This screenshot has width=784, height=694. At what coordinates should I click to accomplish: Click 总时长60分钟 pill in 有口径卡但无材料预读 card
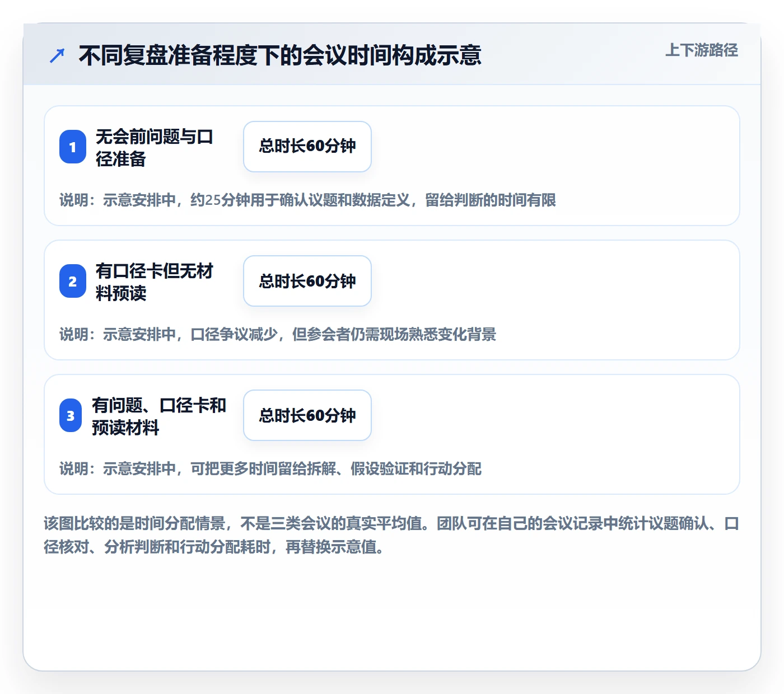pyautogui.click(x=307, y=281)
